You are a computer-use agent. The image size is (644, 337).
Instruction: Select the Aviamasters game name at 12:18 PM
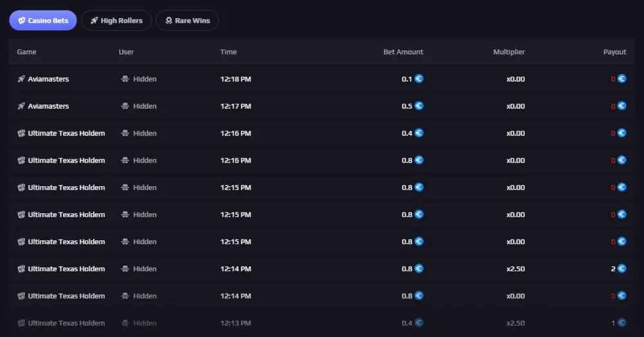coord(48,79)
